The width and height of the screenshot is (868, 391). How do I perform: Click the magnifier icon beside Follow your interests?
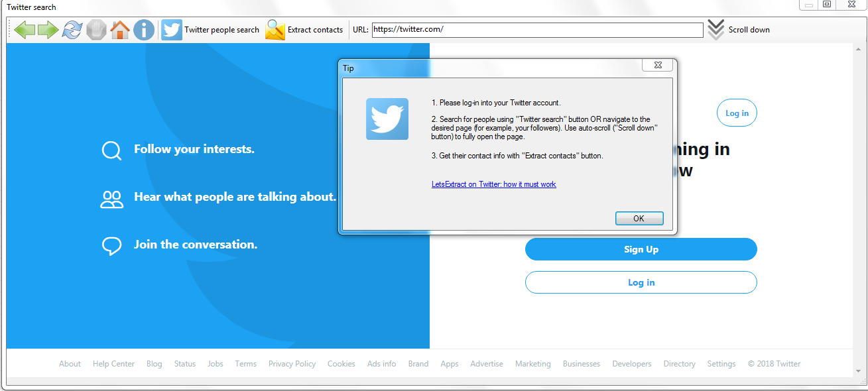click(111, 150)
